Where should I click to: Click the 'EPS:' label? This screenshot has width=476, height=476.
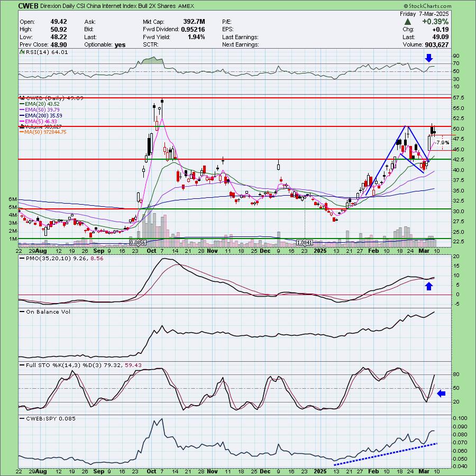click(227, 30)
